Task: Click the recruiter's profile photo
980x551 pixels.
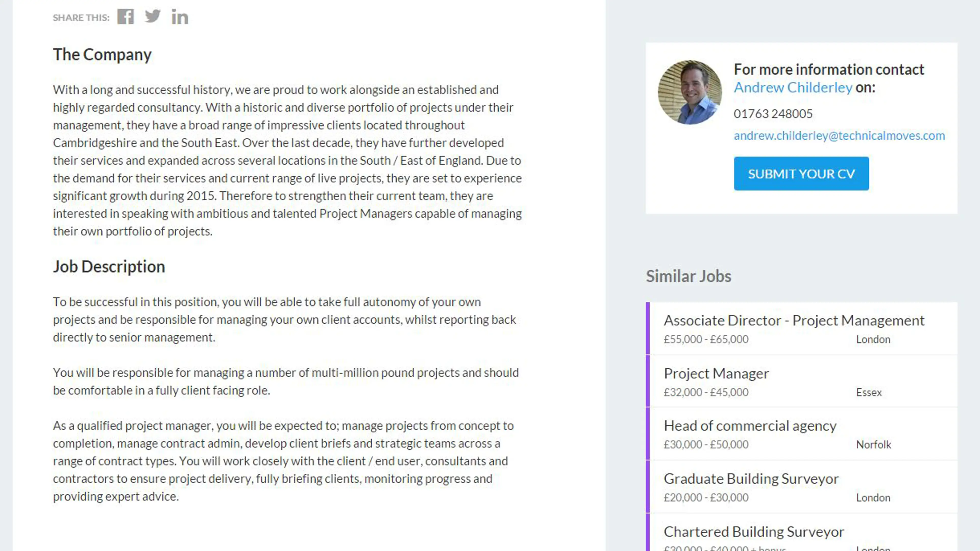Action: tap(690, 92)
